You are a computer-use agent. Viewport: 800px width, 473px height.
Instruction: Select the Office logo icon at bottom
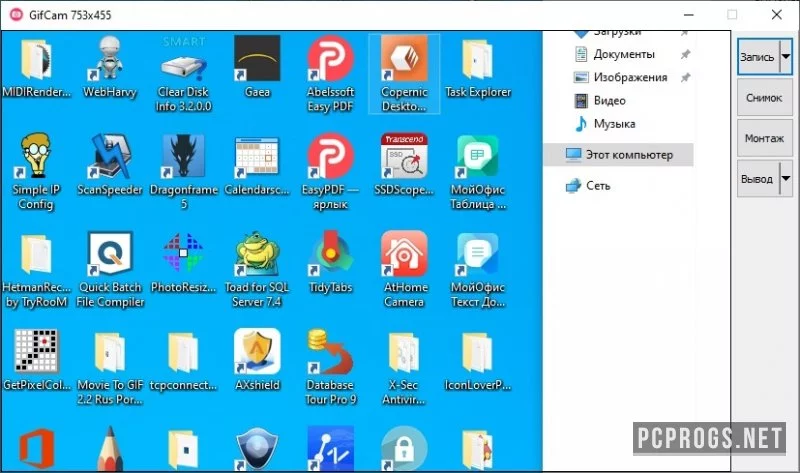(x=37, y=449)
